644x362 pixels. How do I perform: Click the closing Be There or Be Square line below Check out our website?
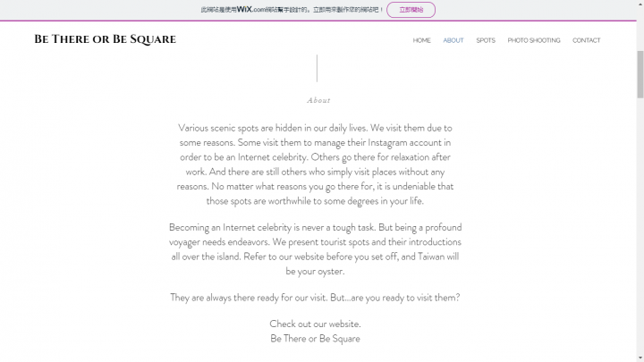tap(315, 339)
